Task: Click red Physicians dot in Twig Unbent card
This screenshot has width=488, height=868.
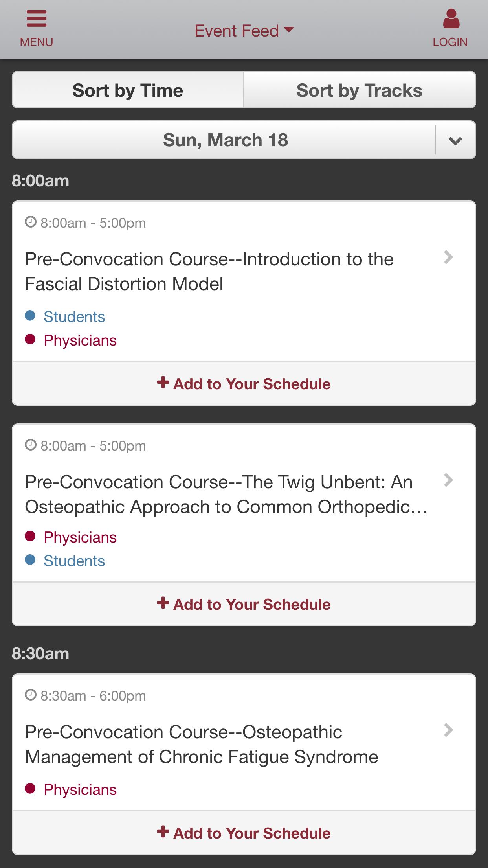Action: (30, 536)
